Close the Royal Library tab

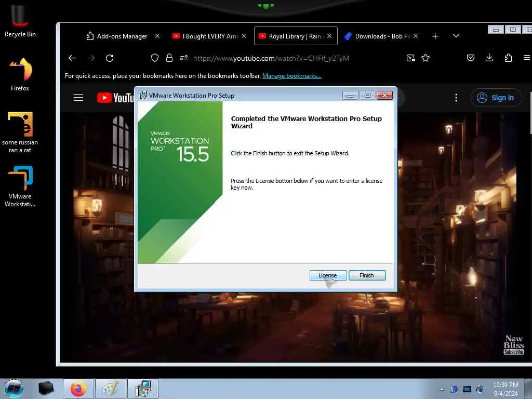pyautogui.click(x=329, y=36)
